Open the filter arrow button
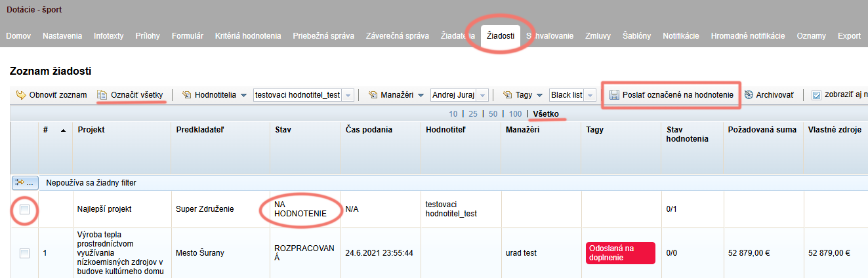Screen dimensions: 868x278 click(x=25, y=182)
